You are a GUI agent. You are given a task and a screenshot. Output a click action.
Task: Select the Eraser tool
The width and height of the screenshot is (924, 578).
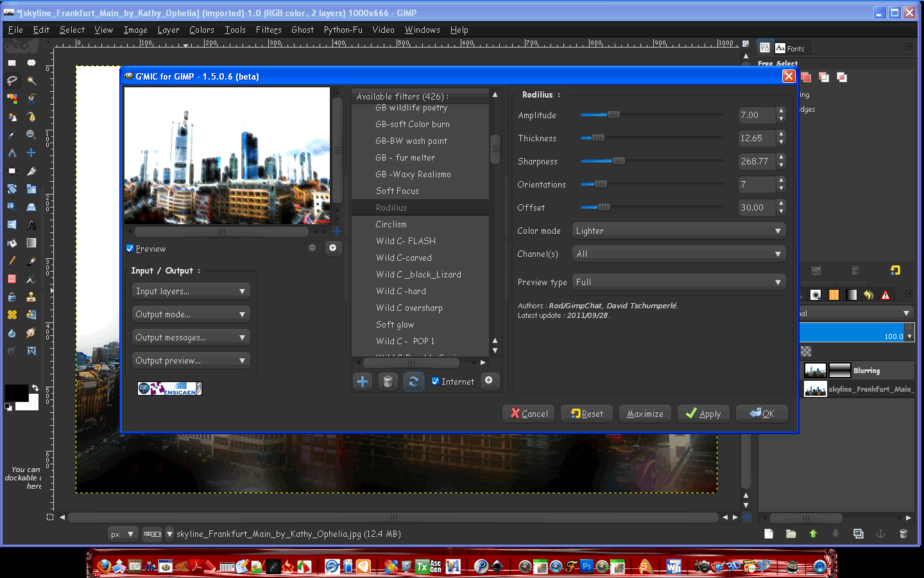click(x=12, y=279)
